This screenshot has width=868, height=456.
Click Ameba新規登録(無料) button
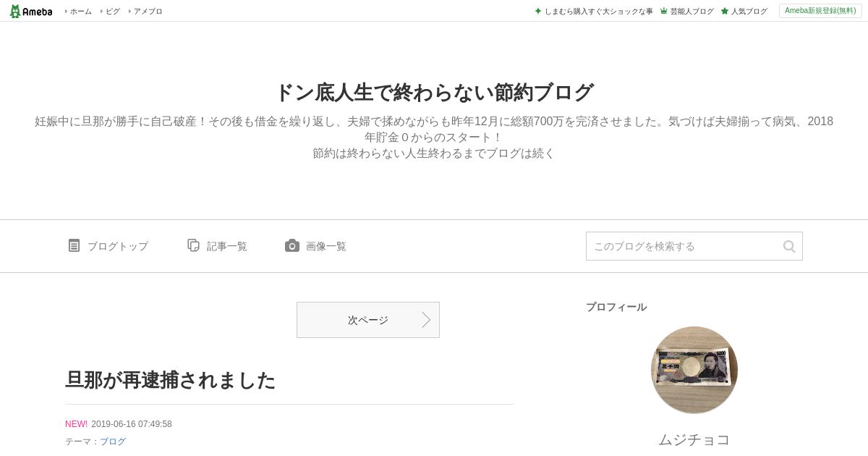coord(820,11)
